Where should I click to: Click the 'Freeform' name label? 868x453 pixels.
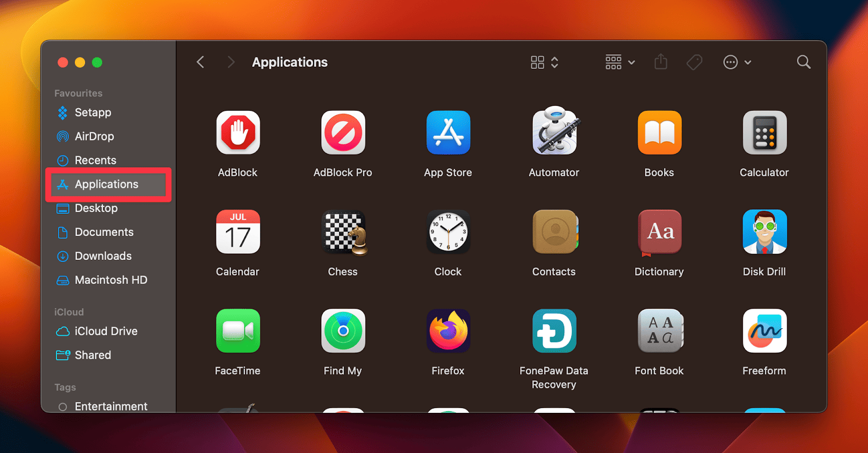click(x=764, y=371)
